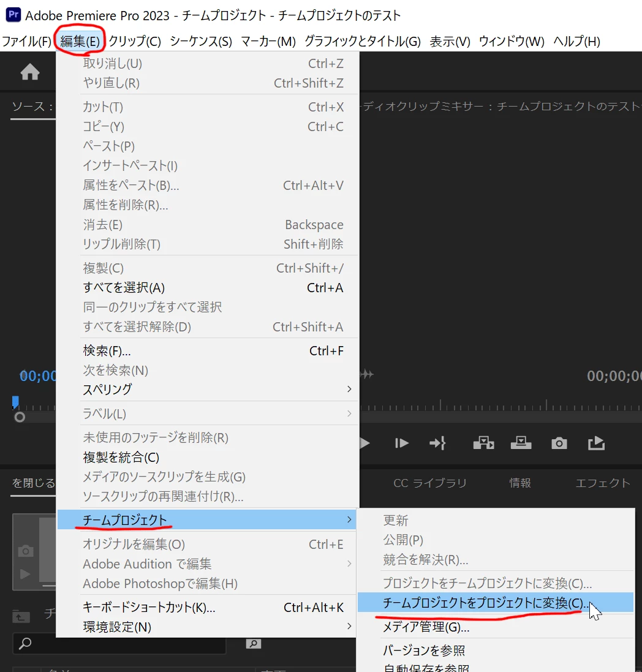Image resolution: width=642 pixels, height=672 pixels.
Task: Click プロジェクトをチームプロジェクトに変換(C)...
Action: pos(496,583)
